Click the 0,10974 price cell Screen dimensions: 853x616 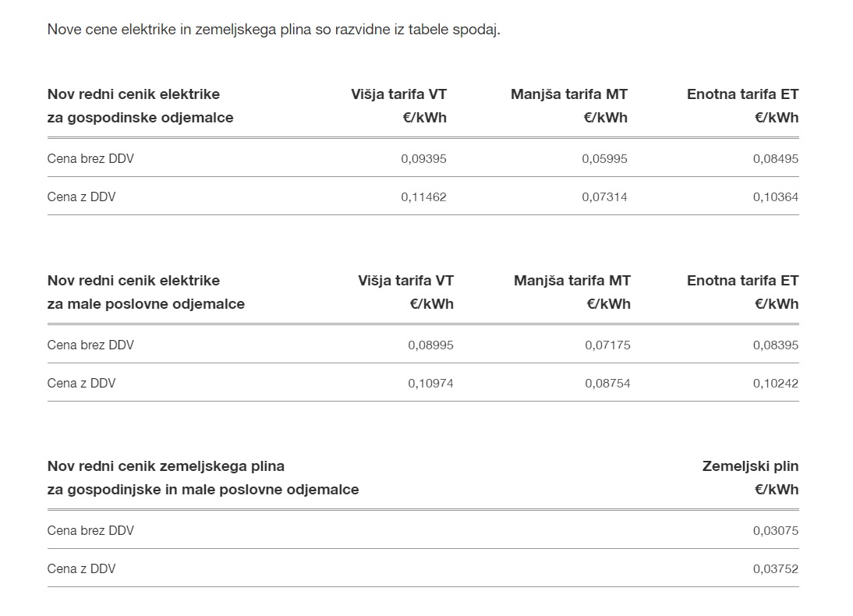pyautogui.click(x=430, y=383)
